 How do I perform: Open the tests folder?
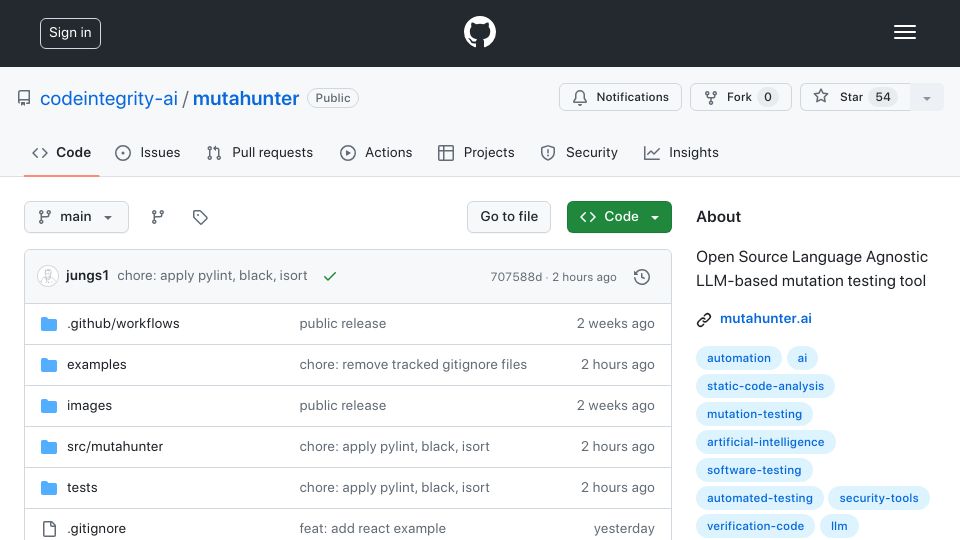pyautogui.click(x=82, y=487)
